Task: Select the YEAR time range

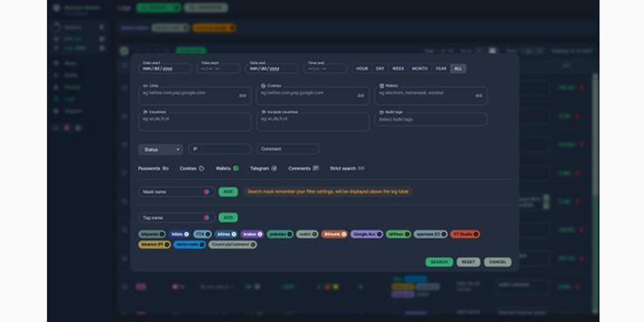Action: coord(441,68)
